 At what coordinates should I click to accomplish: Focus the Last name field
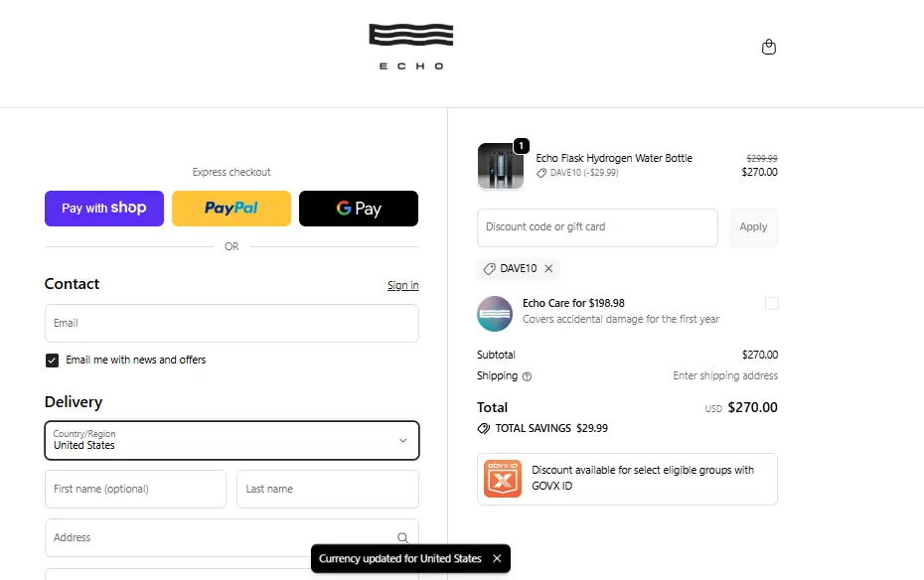click(x=327, y=489)
